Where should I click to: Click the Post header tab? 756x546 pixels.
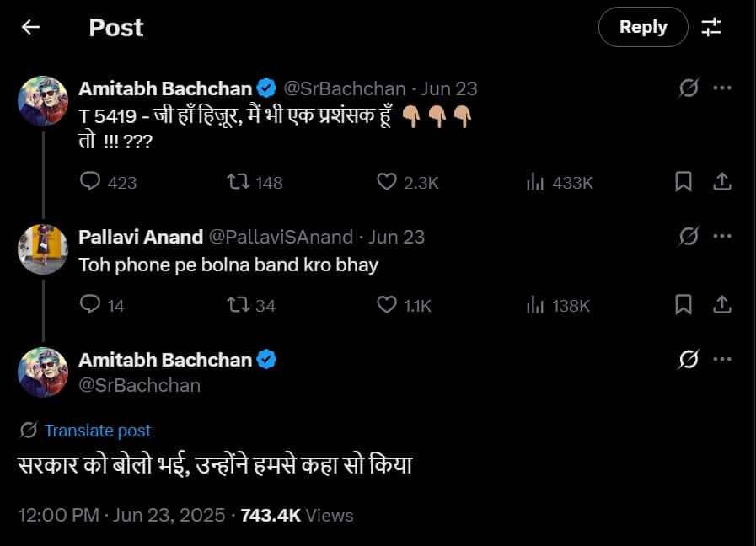tap(115, 27)
